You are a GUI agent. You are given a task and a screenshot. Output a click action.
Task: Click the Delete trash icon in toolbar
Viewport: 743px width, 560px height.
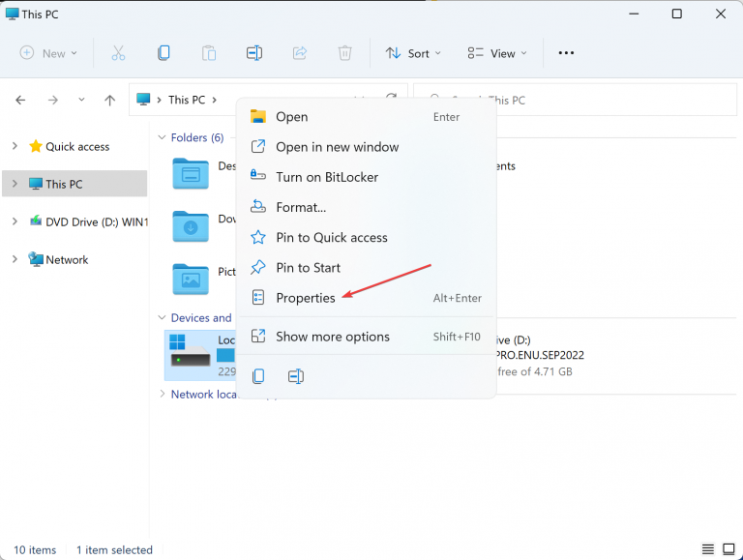tap(344, 53)
